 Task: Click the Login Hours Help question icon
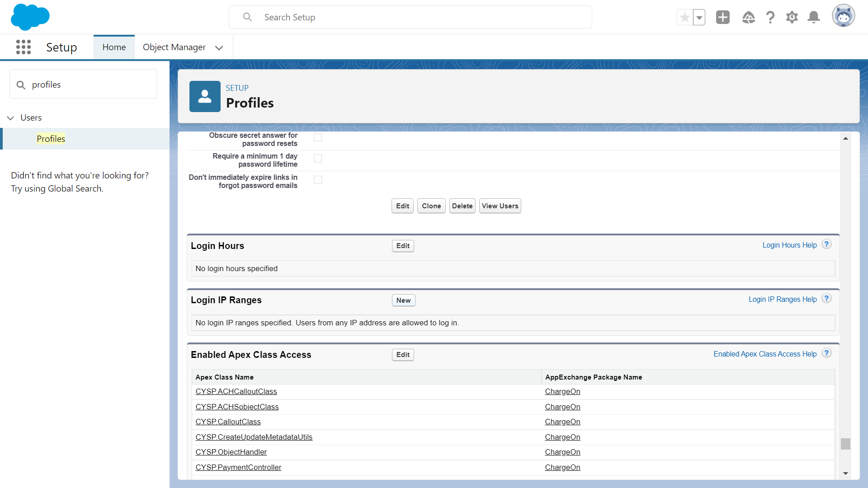click(826, 244)
